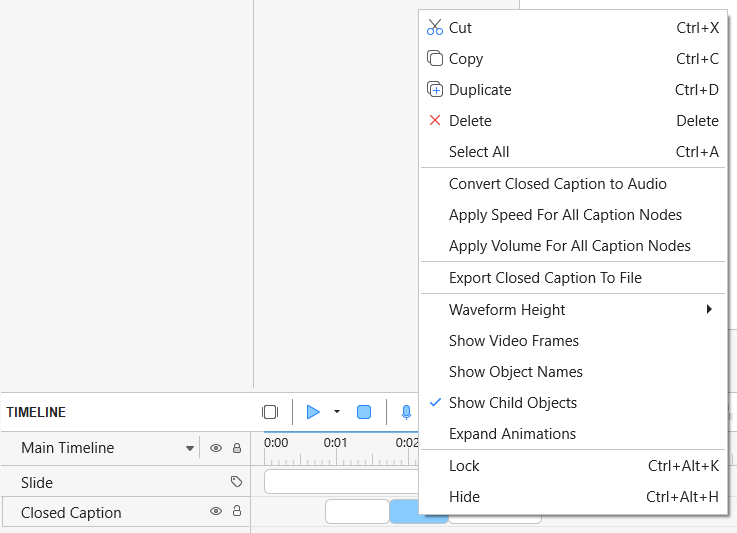Click the Slide duration bar

[x=341, y=481]
